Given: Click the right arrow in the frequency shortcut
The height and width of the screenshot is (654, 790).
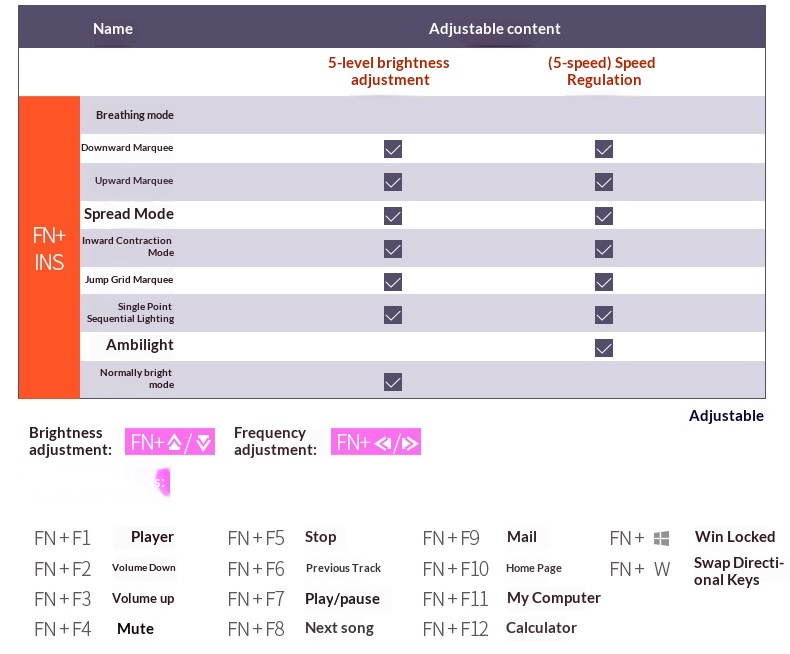Looking at the screenshot, I should point(409,442).
